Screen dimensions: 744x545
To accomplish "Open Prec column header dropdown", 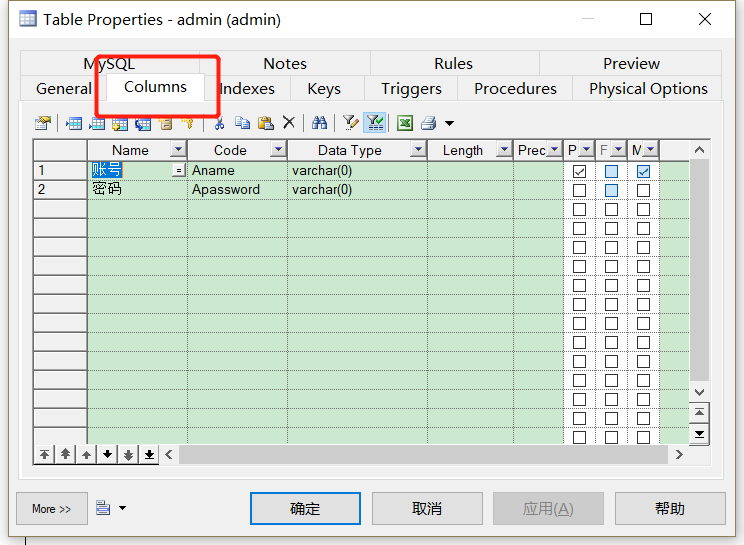I will point(554,149).
